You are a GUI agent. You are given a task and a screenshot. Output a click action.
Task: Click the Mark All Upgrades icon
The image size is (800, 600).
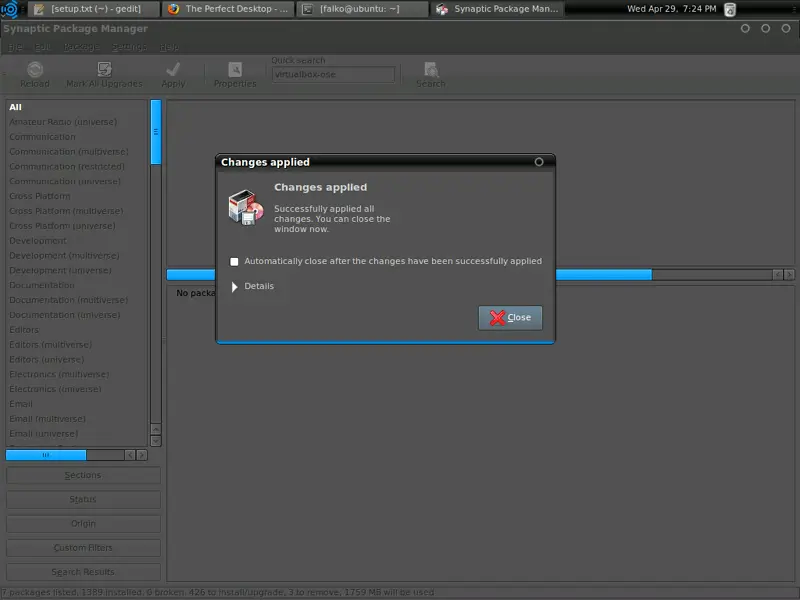coord(104,69)
